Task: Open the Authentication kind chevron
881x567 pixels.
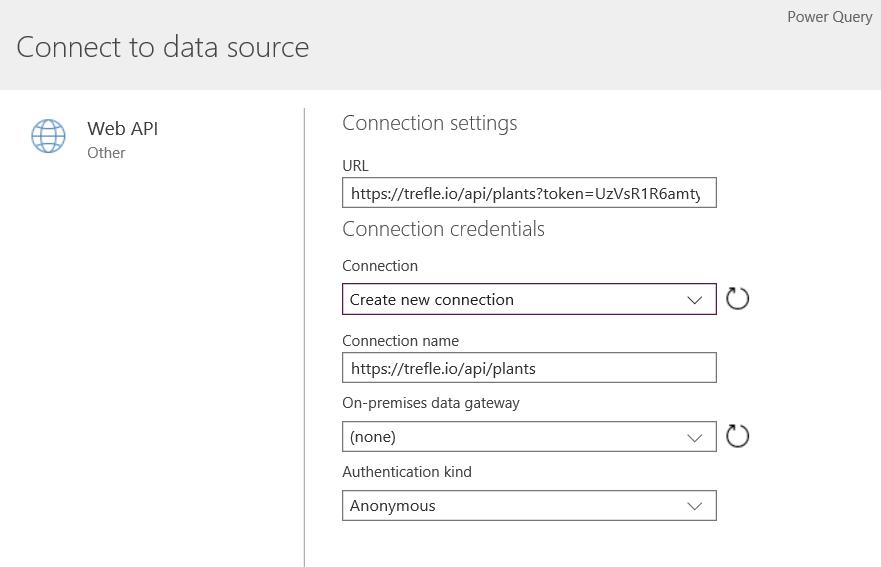Action: tap(695, 506)
